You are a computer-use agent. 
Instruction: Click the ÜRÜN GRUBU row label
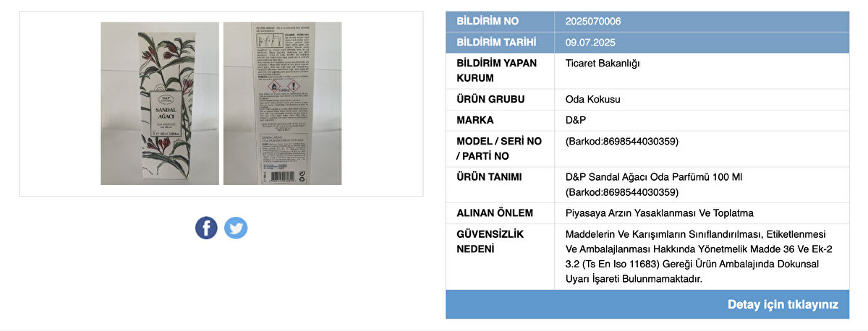490,99
